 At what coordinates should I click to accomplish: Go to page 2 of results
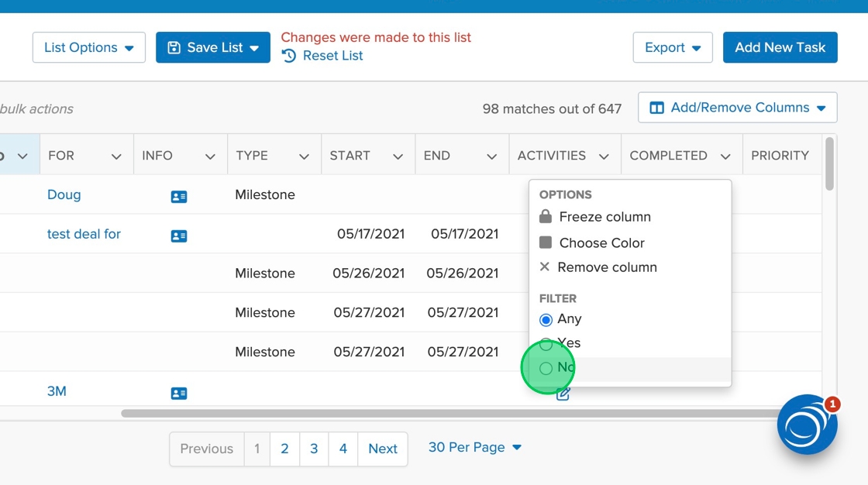pos(284,449)
